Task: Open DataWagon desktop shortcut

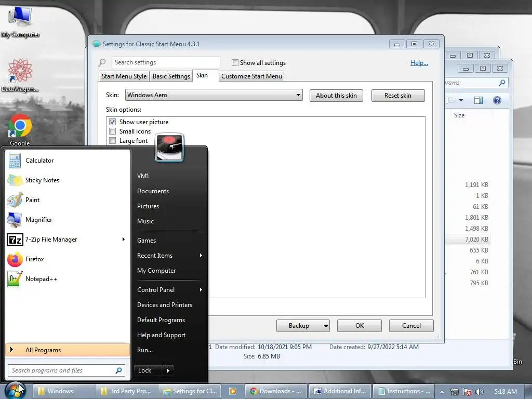Action: pyautogui.click(x=20, y=75)
